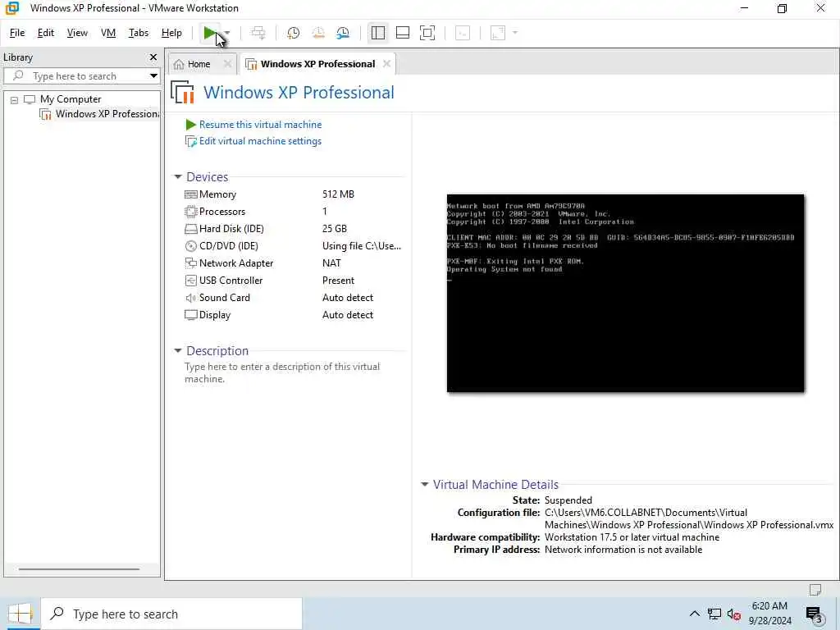This screenshot has width=840, height=630.
Task: Enter full screen mode icon
Action: pos(427,33)
